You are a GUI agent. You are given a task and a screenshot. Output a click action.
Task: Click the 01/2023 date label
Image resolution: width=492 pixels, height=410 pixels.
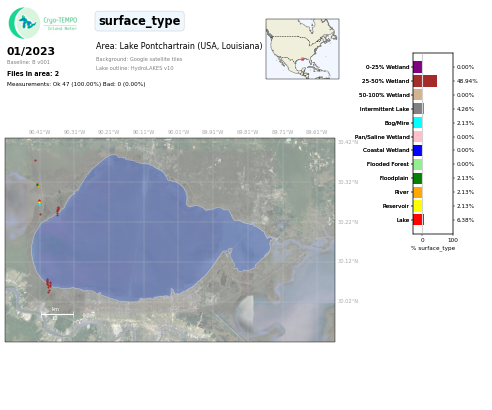tap(31, 51)
